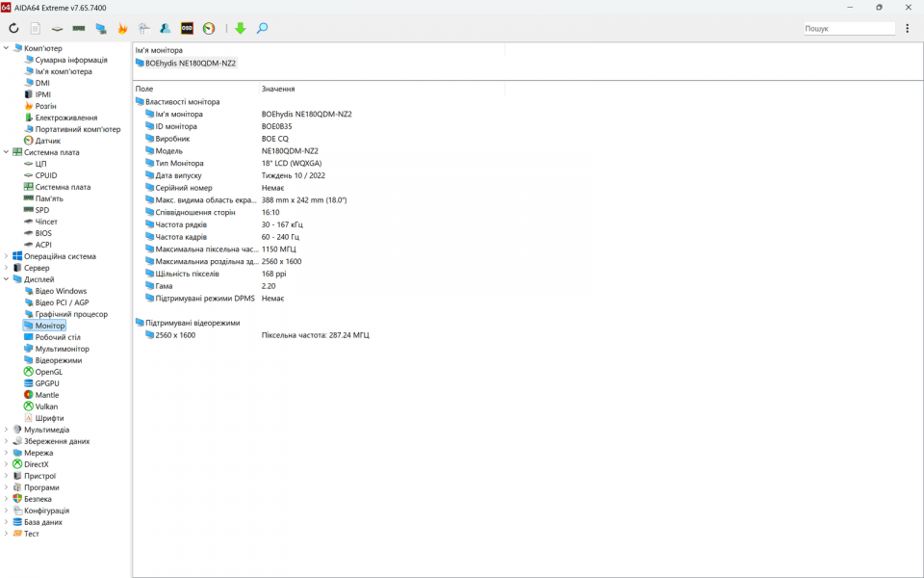Click the shield icon beside Безпека

click(x=17, y=499)
